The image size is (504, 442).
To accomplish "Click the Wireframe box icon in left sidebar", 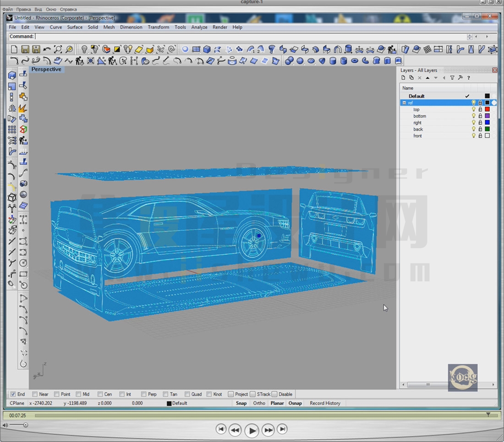I will point(12,197).
